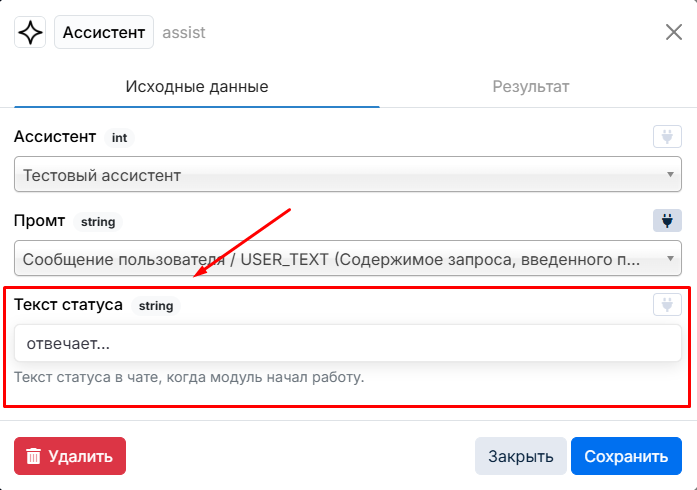Click the trash can icon on Удалить

pos(33,456)
